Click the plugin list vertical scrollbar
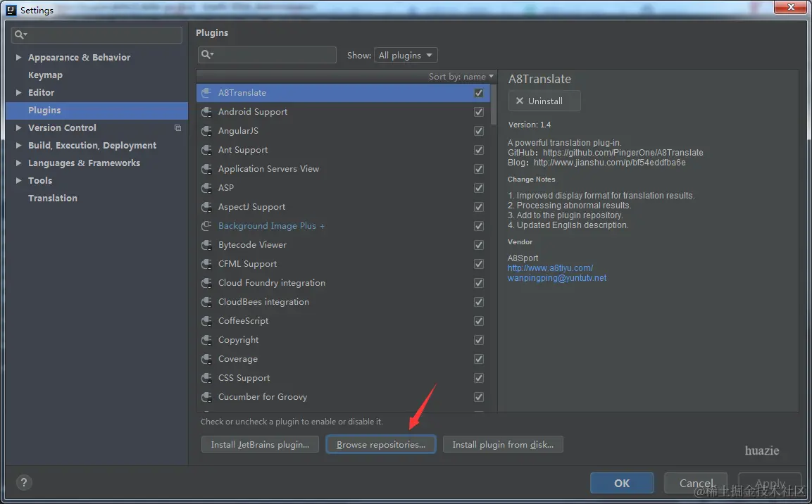 [494, 103]
